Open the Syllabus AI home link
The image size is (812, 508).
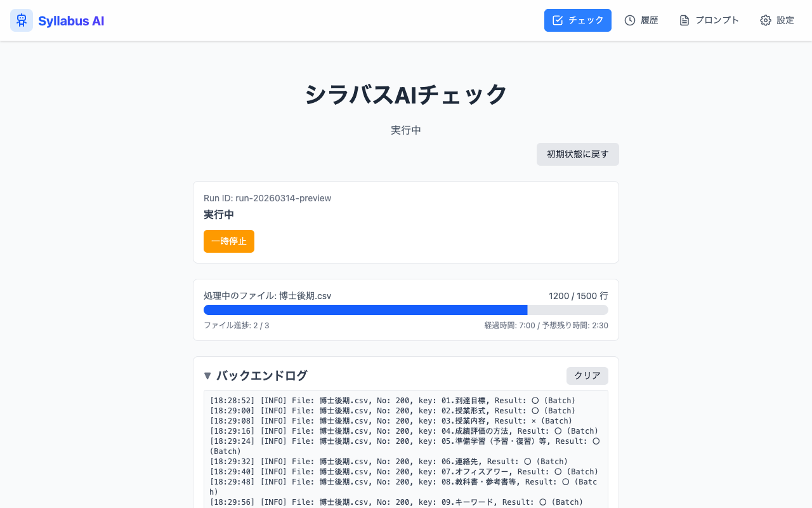click(70, 20)
